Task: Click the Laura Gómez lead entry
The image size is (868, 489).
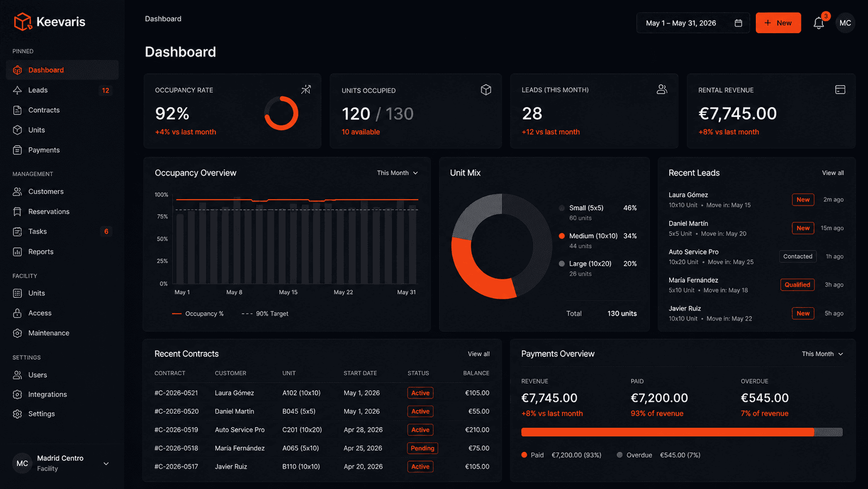Action: (x=756, y=200)
